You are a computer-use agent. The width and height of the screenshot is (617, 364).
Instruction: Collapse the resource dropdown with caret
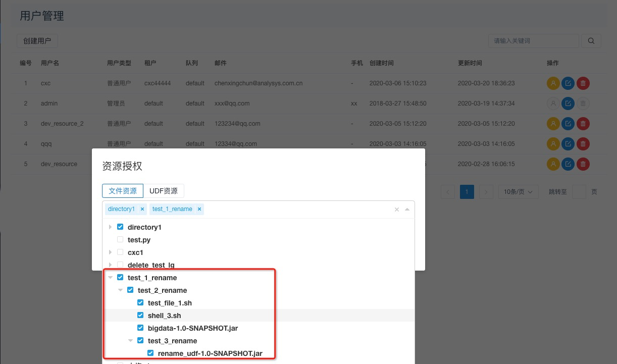(x=407, y=210)
